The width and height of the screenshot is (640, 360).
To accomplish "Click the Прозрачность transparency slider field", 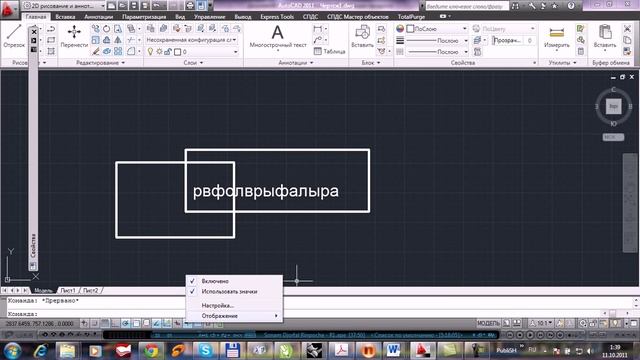I will [x=513, y=40].
